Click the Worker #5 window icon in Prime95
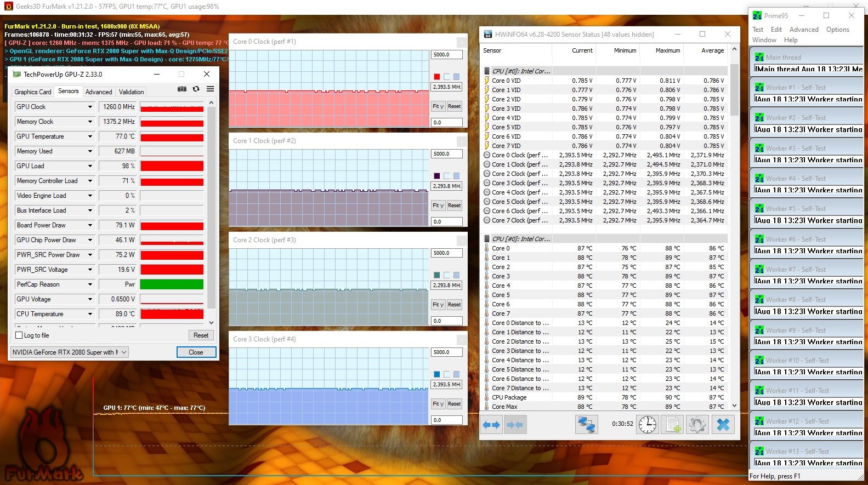This screenshot has height=485, width=868. [759, 208]
